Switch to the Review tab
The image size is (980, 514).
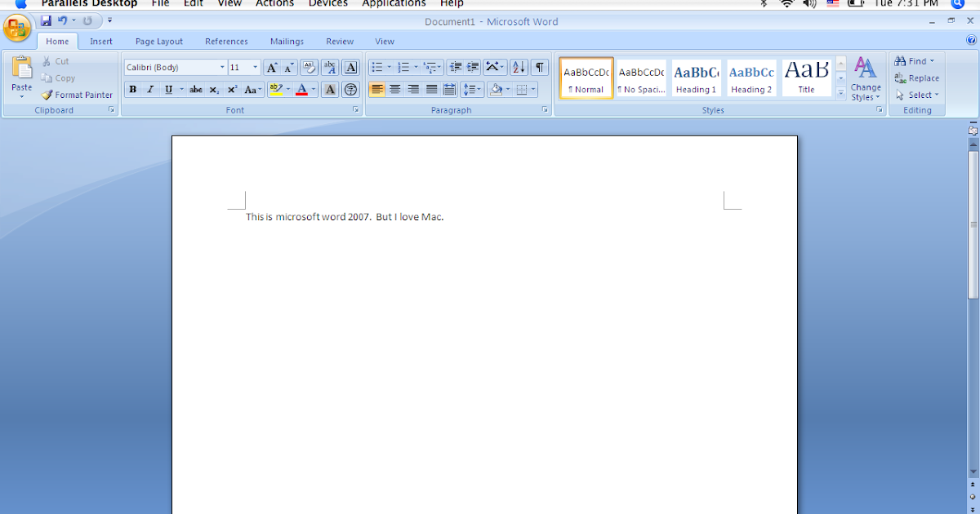click(340, 42)
